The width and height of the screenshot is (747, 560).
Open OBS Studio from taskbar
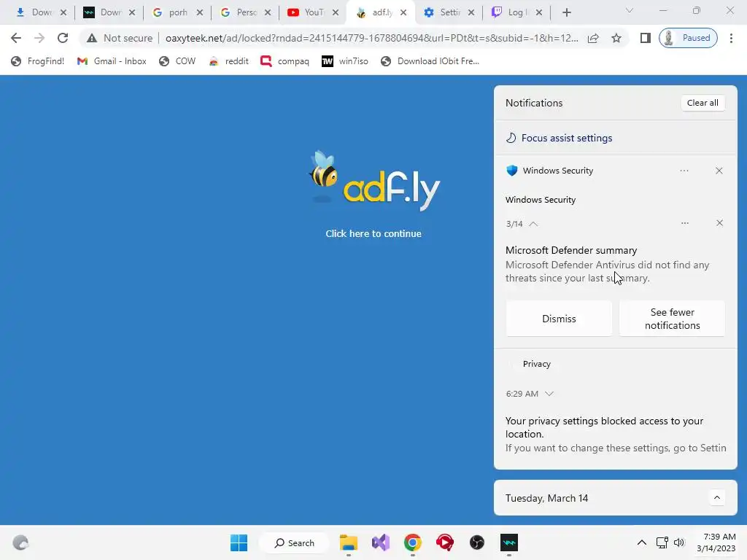477,542
